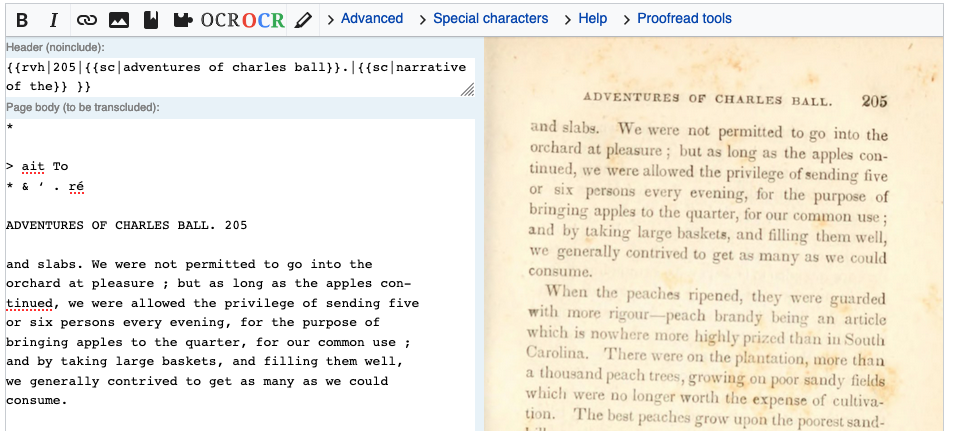The width and height of the screenshot is (962, 431).
Task: Expand the Help section
Action: pyautogui.click(x=585, y=19)
